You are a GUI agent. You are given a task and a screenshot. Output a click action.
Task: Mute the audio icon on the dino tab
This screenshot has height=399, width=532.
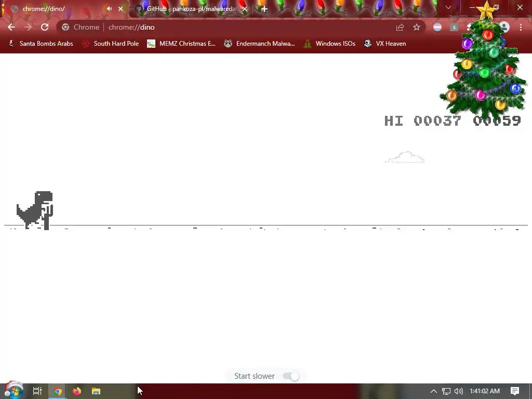pos(109,8)
